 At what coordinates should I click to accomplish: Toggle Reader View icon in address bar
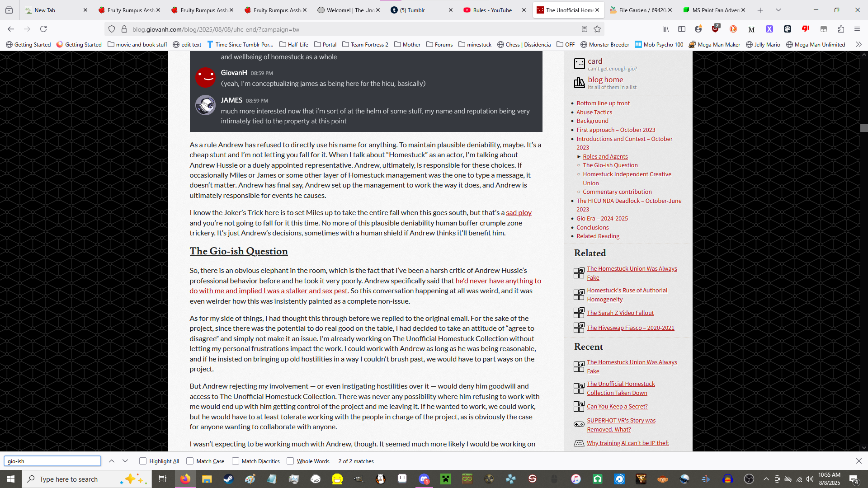tap(584, 29)
